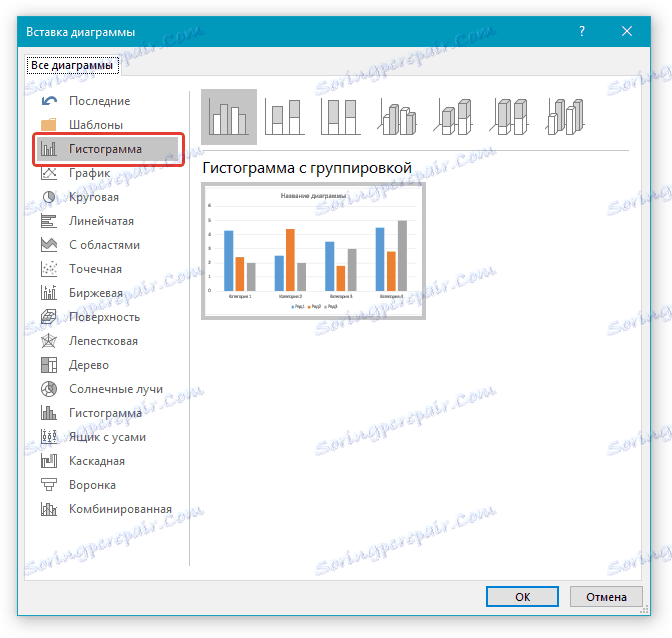Close the Вставка диаграммы dialog
This screenshot has height=638, width=672.
pos(627,31)
